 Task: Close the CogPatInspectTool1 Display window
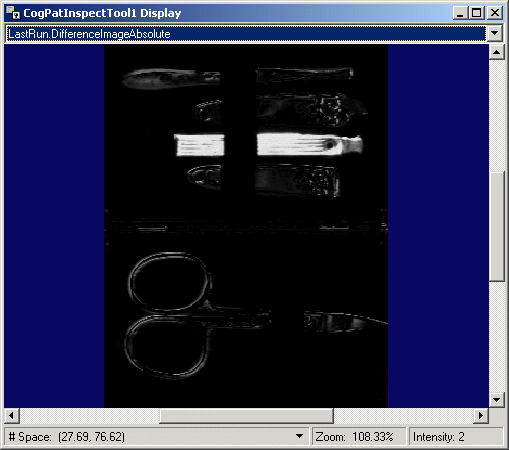pyautogui.click(x=495, y=13)
